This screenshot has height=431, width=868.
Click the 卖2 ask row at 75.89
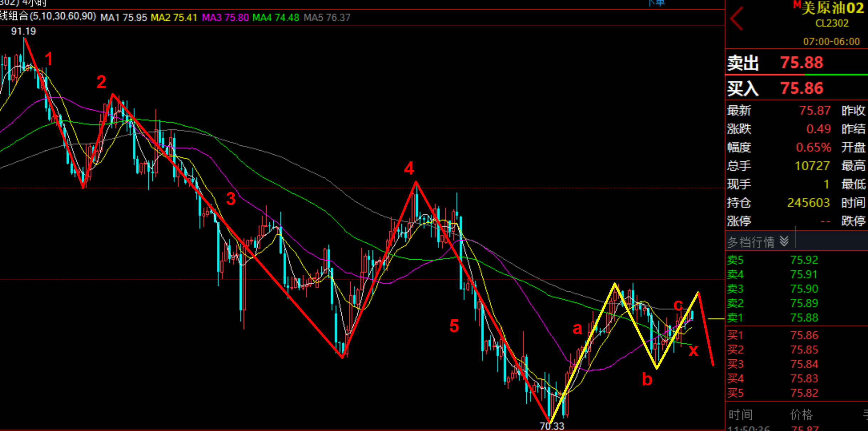coord(772,303)
